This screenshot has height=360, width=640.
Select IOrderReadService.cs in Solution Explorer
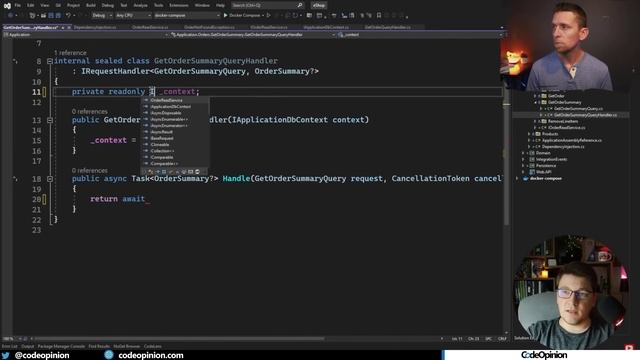566,128
